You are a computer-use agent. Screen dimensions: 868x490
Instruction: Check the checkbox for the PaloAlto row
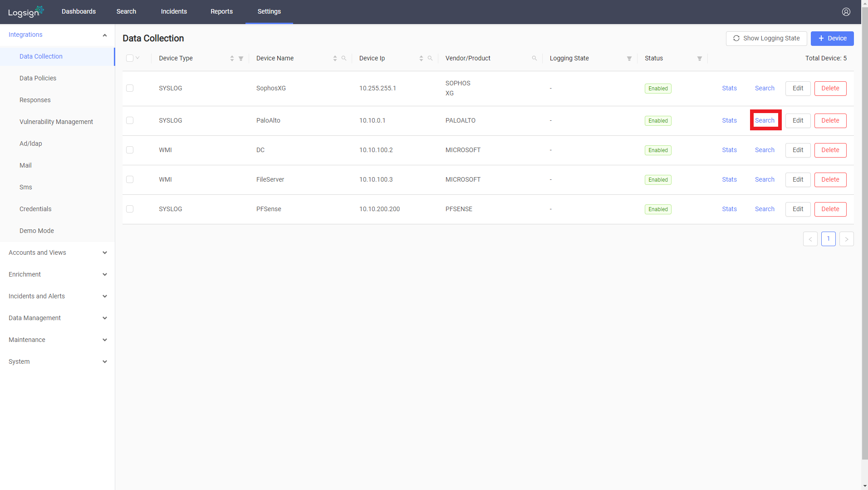coord(130,120)
